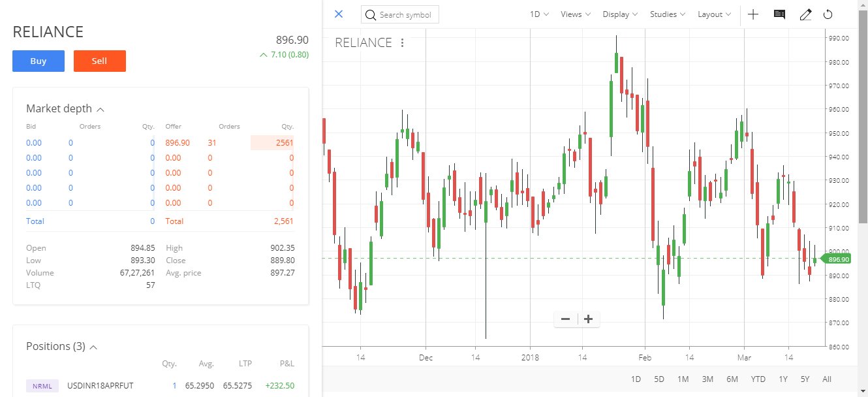
Task: Click the offer price 896.90 in market depth
Action: [x=178, y=142]
